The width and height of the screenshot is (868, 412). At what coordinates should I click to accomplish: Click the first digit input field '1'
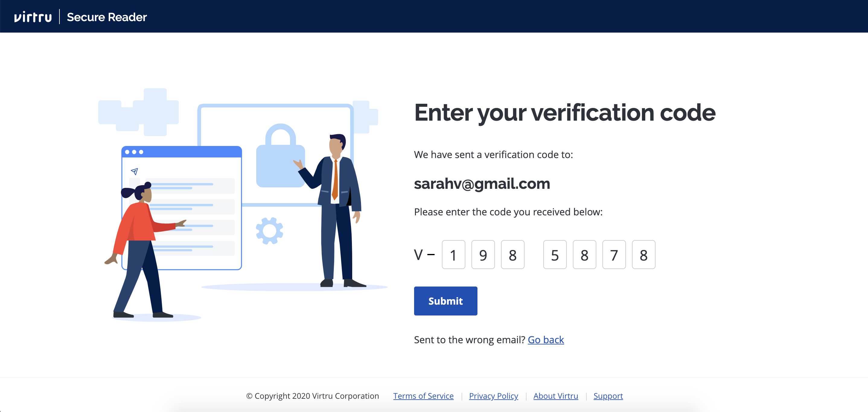coord(455,254)
